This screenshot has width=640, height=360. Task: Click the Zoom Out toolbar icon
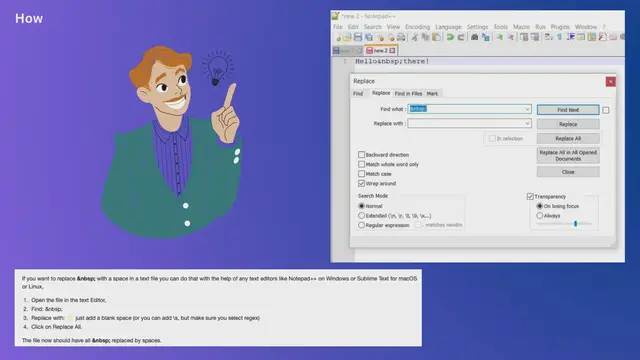coord(511,38)
